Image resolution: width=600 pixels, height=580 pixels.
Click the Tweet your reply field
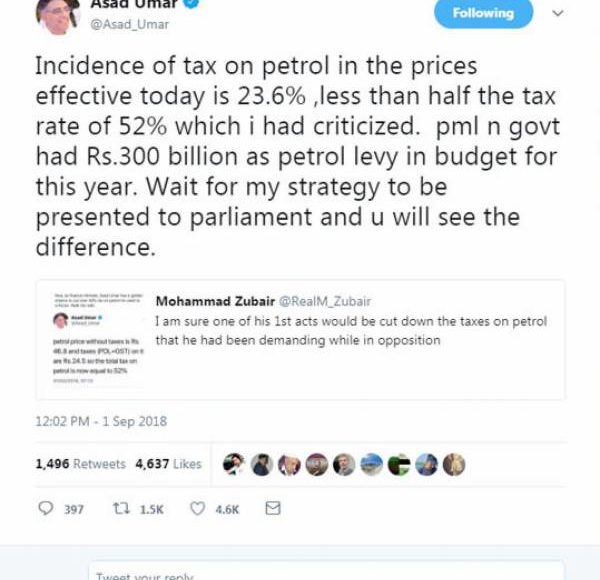click(300, 574)
